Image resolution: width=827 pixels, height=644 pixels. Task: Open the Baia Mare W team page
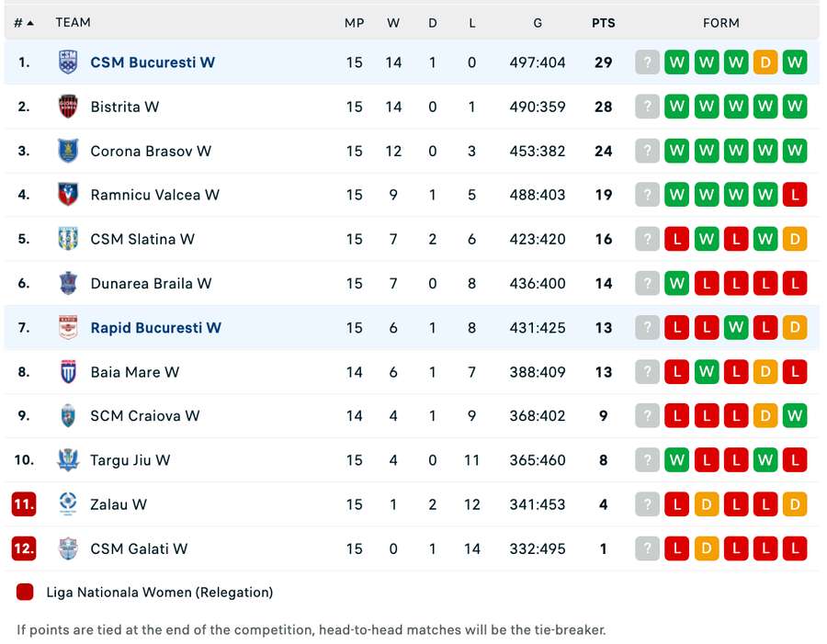point(135,372)
